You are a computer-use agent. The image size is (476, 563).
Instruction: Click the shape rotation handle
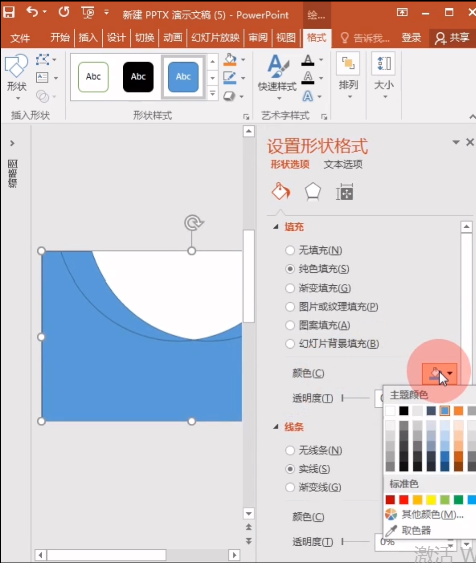[x=193, y=223]
